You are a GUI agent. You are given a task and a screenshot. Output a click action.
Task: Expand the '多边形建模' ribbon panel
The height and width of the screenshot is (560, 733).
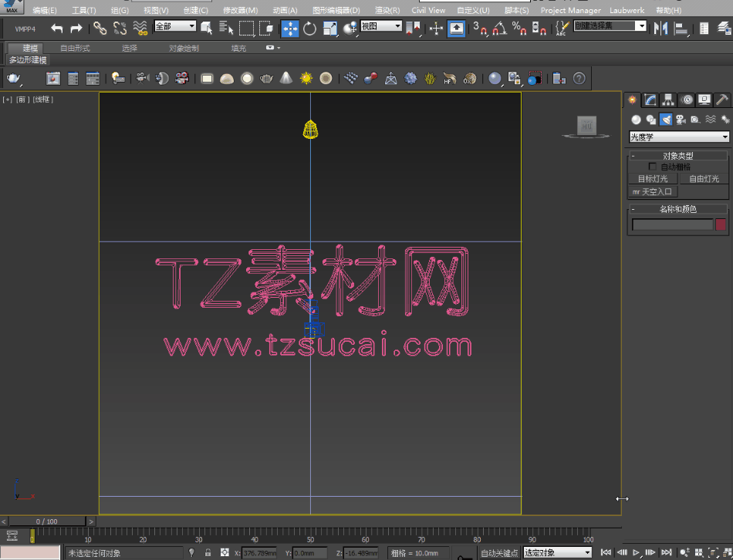click(28, 60)
